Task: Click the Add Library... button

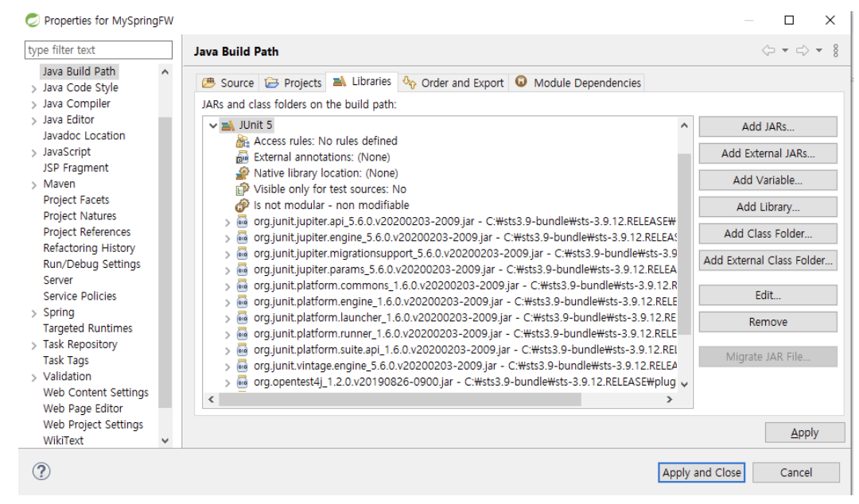Action: [768, 207]
